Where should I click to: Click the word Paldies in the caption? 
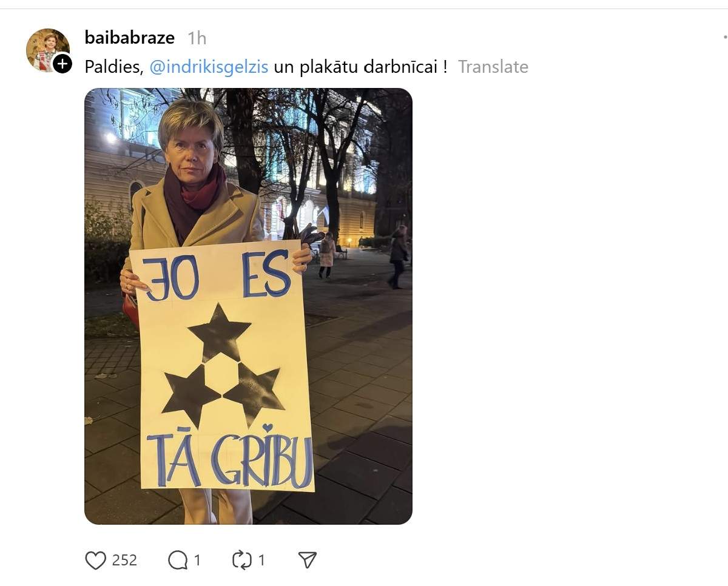click(112, 67)
